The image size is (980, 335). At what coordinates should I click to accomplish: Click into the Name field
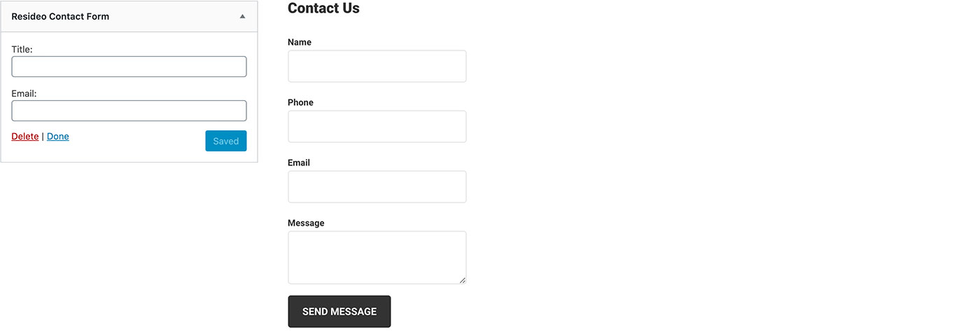[377, 67]
